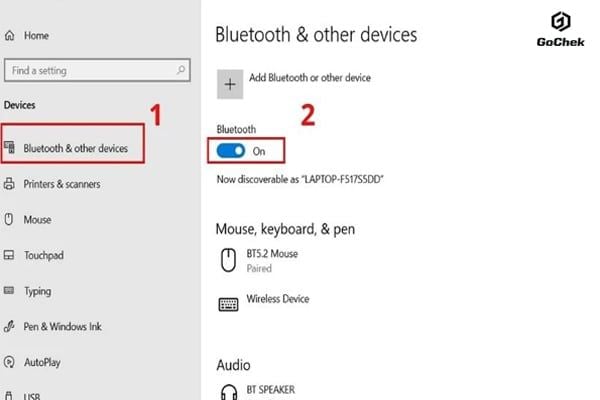600x400 pixels.
Task: Click the Mouse sidebar icon
Action: (x=9, y=219)
